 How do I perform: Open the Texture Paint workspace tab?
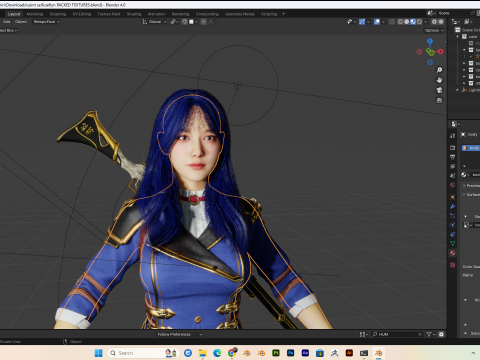109,14
